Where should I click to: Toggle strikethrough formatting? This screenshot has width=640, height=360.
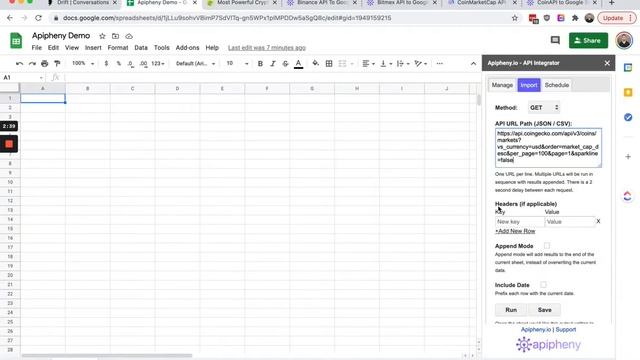285,64
